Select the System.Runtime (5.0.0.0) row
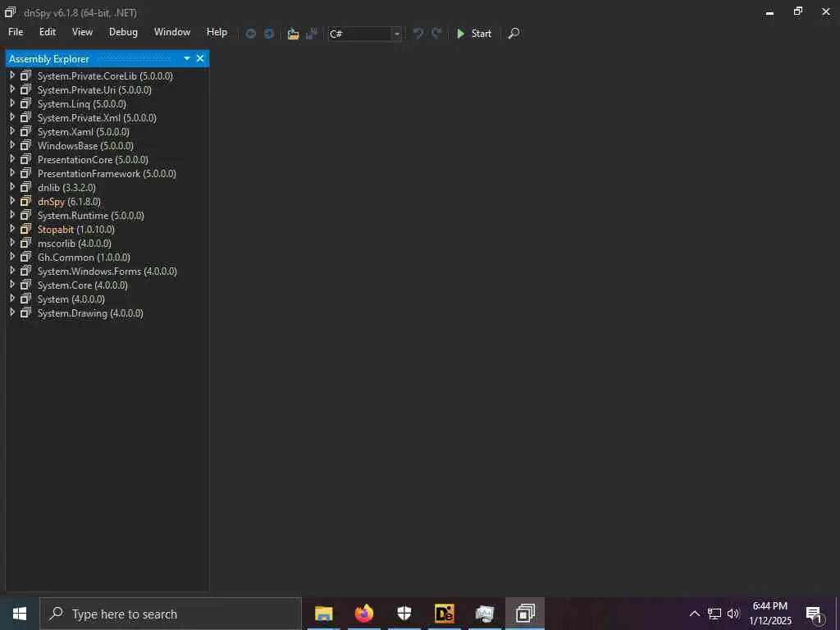This screenshot has width=840, height=630. [107, 216]
